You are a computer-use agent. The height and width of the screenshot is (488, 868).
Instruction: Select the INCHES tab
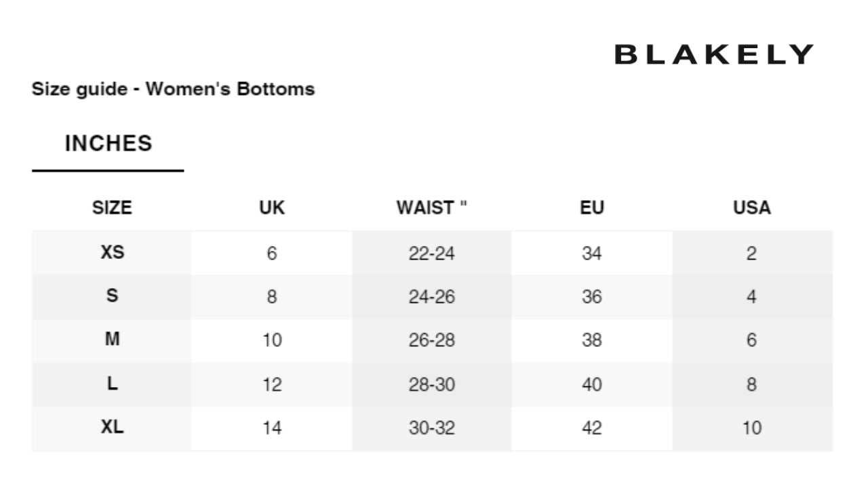point(108,144)
